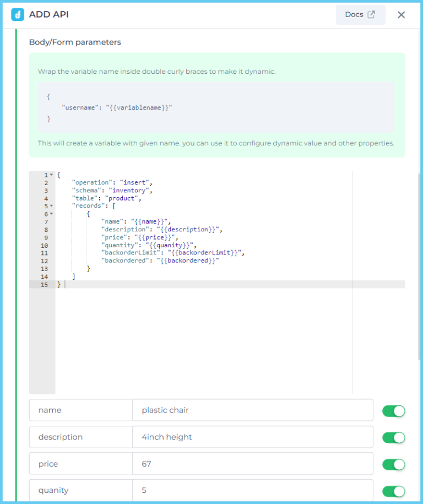Disable the quanity parameter switch

pyautogui.click(x=393, y=490)
